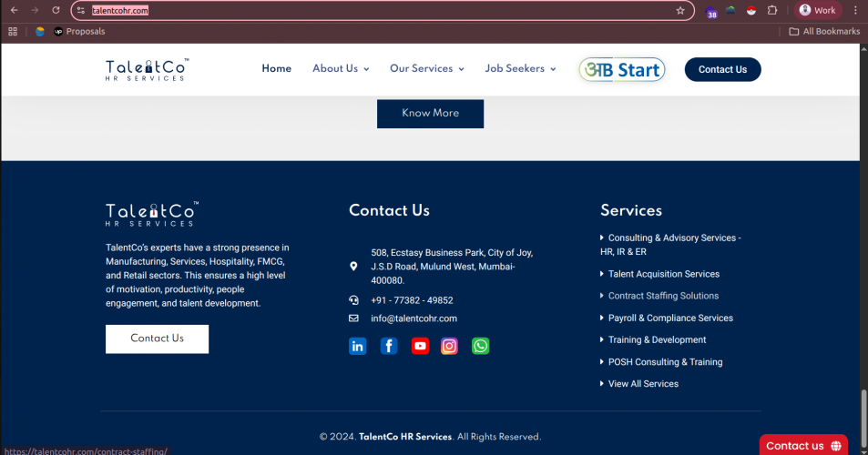Click the header Contact Us button
Screen dimensions: 868x455
722,70
